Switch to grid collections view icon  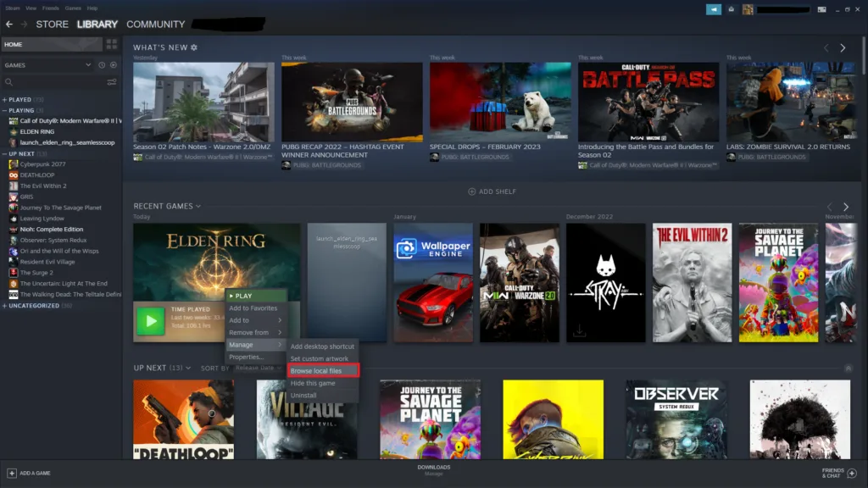pos(111,44)
